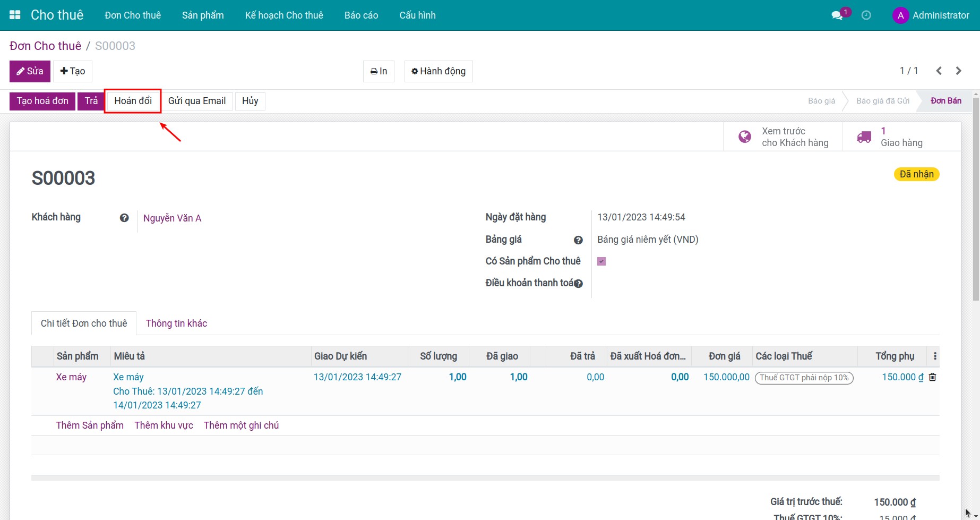Open the conversations chat icon
The height and width of the screenshot is (520, 980).
point(837,15)
